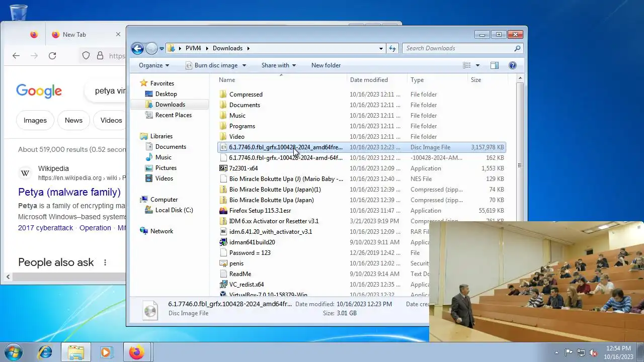This screenshot has width=644, height=362.
Task: Select Favorites in navigation pane
Action: [162, 83]
